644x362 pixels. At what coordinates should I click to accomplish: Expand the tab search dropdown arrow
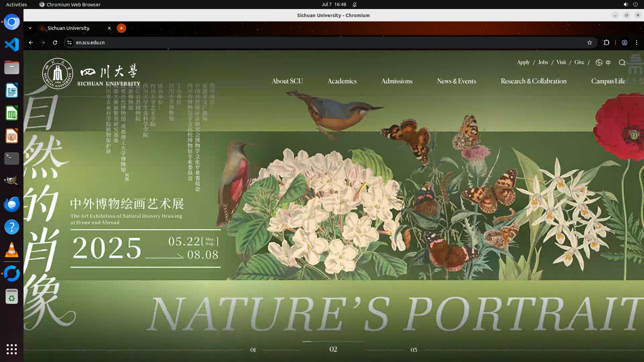(x=30, y=28)
